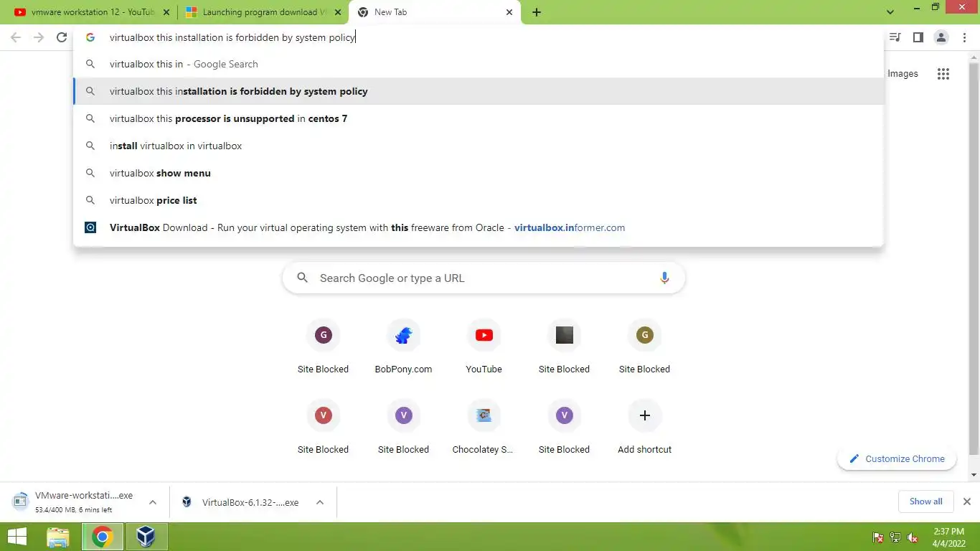Open Chrome's three-dot menu
980x551 pixels.
965,37
